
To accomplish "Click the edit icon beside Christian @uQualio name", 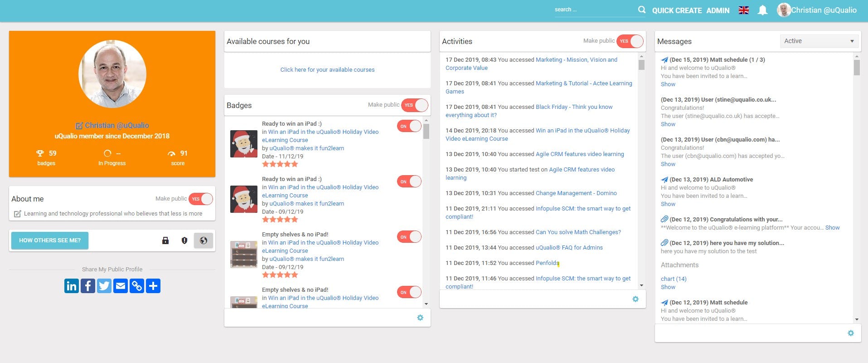I will point(79,126).
